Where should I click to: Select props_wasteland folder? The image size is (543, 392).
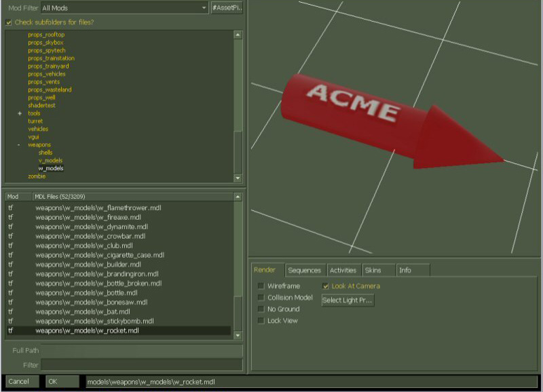coord(50,90)
